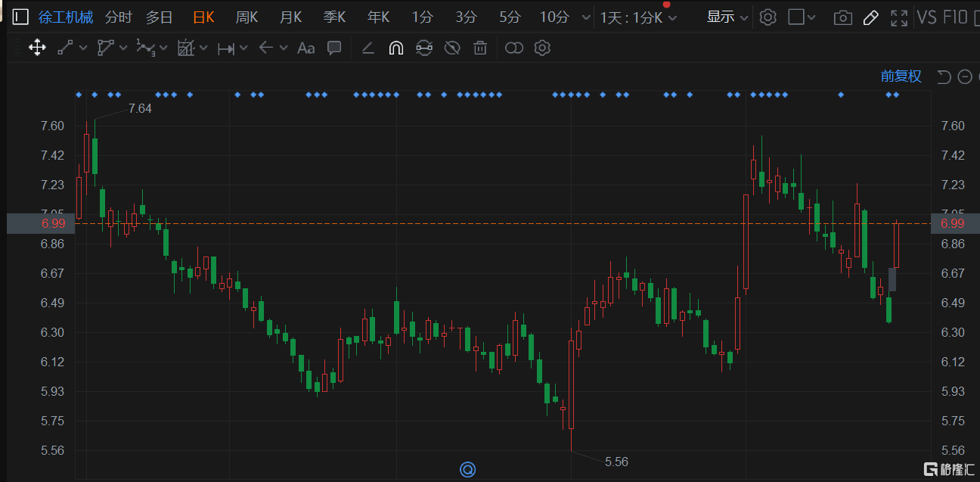
Task: Take a chart snapshot with camera icon
Action: [842, 17]
